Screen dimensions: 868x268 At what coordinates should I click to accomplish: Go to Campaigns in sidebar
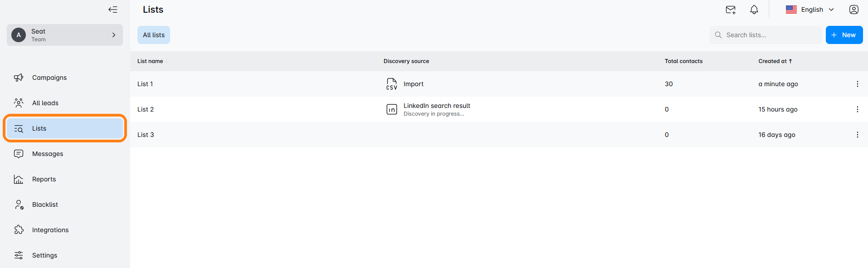pos(49,78)
